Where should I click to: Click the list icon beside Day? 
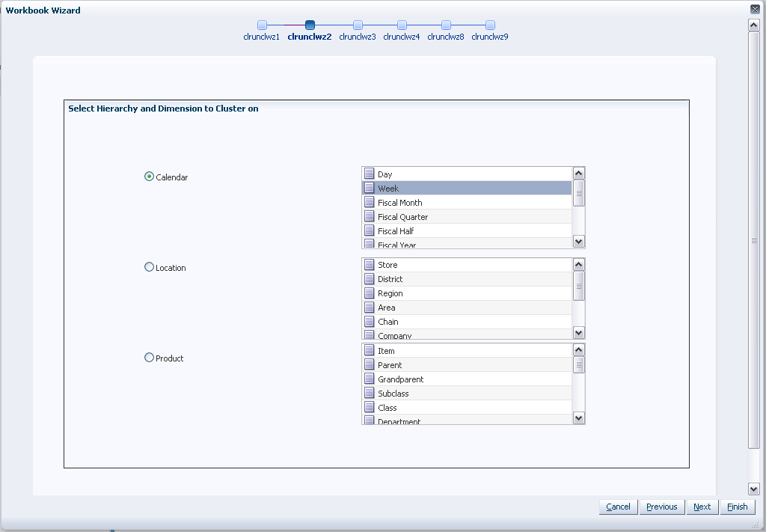(370, 174)
